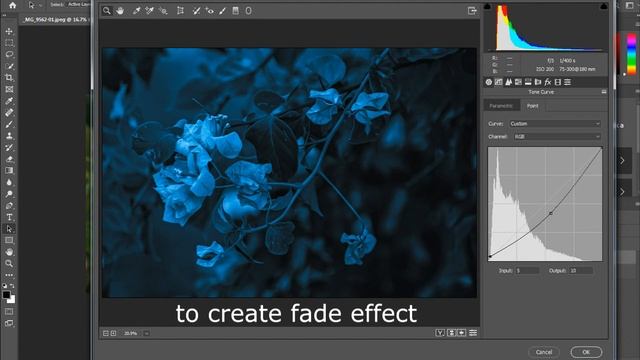
Task: Select the Pen tool
Action: point(9,205)
